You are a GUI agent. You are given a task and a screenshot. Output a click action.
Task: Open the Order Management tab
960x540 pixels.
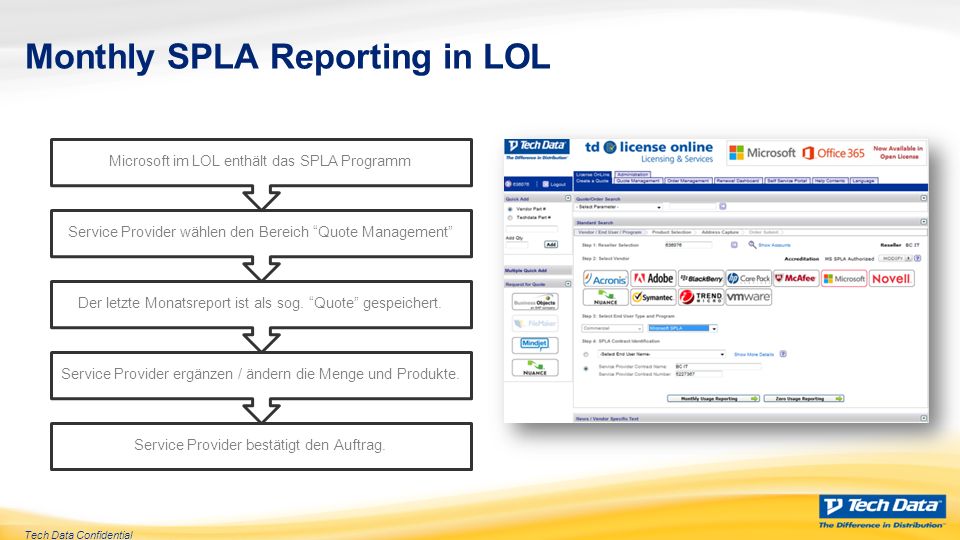[x=689, y=181]
